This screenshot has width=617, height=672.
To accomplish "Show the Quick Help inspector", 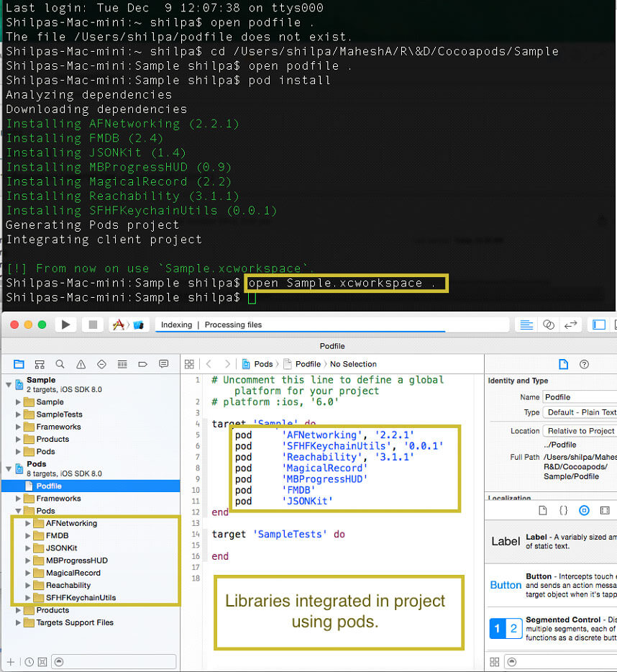I will pyautogui.click(x=584, y=364).
